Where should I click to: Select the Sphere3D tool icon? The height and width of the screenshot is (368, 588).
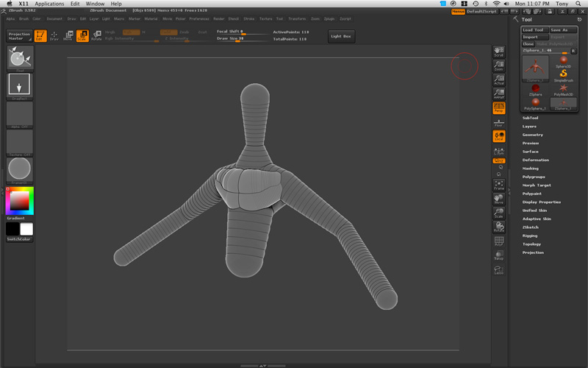[563, 62]
